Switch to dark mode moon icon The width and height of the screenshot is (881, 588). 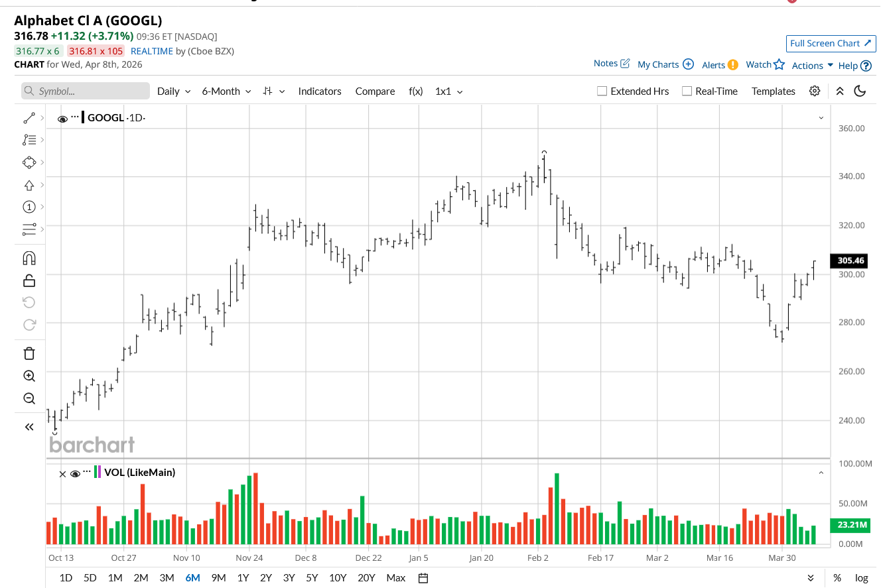click(x=860, y=91)
